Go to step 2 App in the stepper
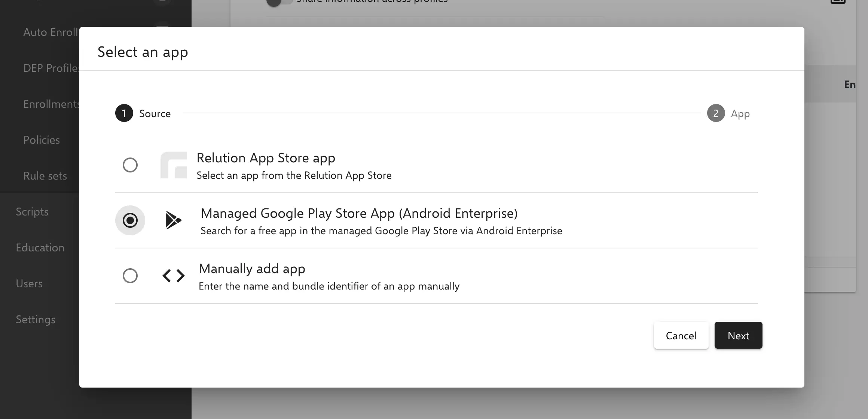 click(728, 113)
